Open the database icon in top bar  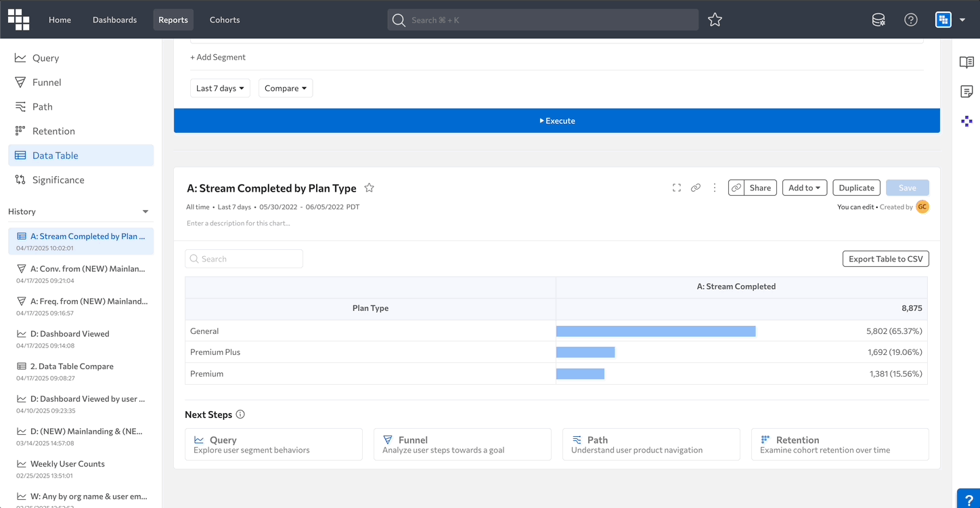tap(878, 20)
